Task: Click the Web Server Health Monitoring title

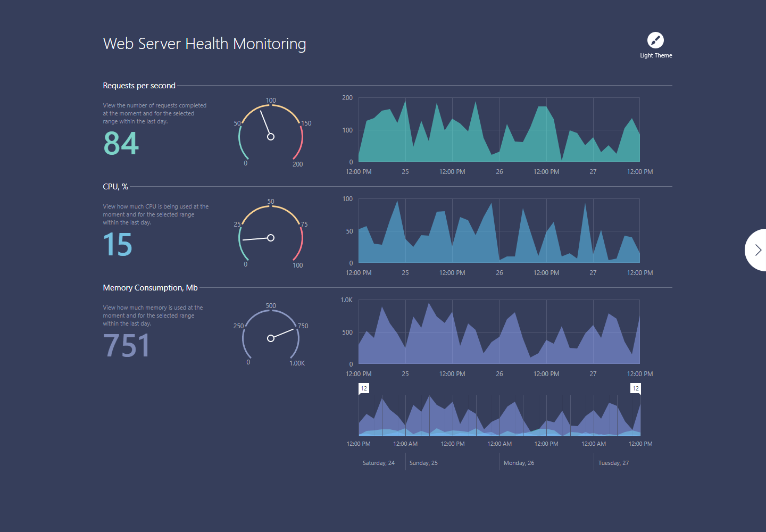Action: [204, 44]
